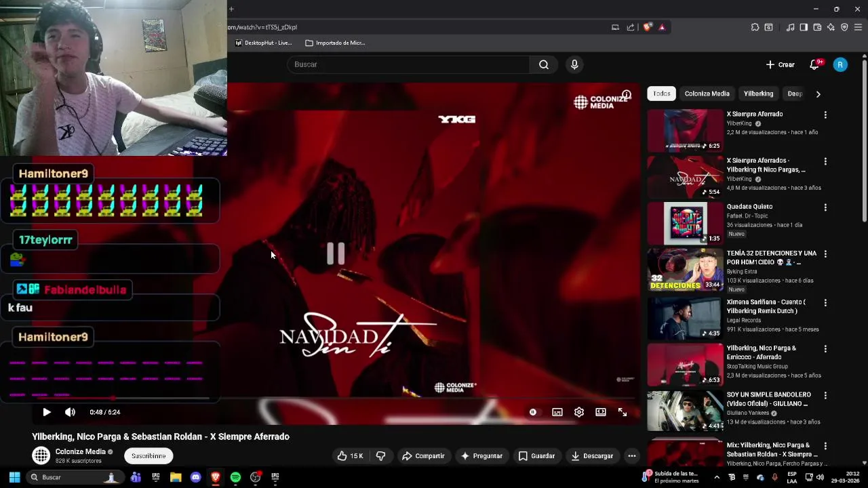
Task: Dislike the video
Action: point(381,456)
